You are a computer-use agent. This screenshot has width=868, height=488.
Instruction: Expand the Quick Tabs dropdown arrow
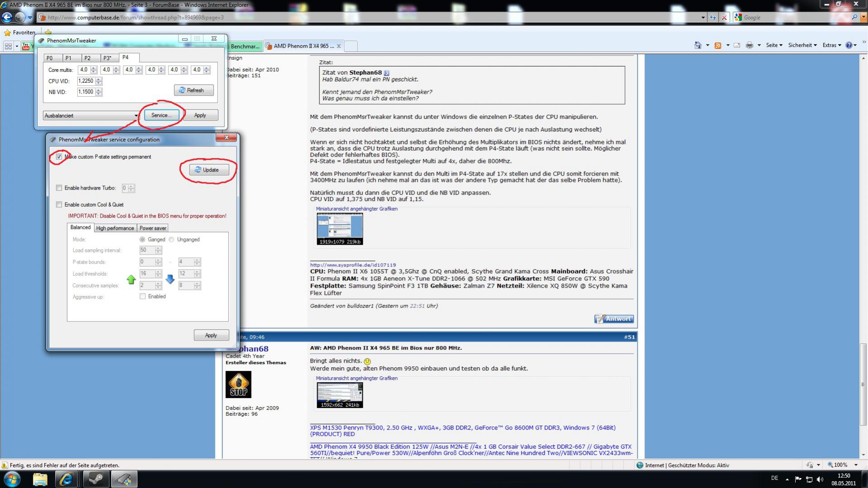tap(17, 46)
